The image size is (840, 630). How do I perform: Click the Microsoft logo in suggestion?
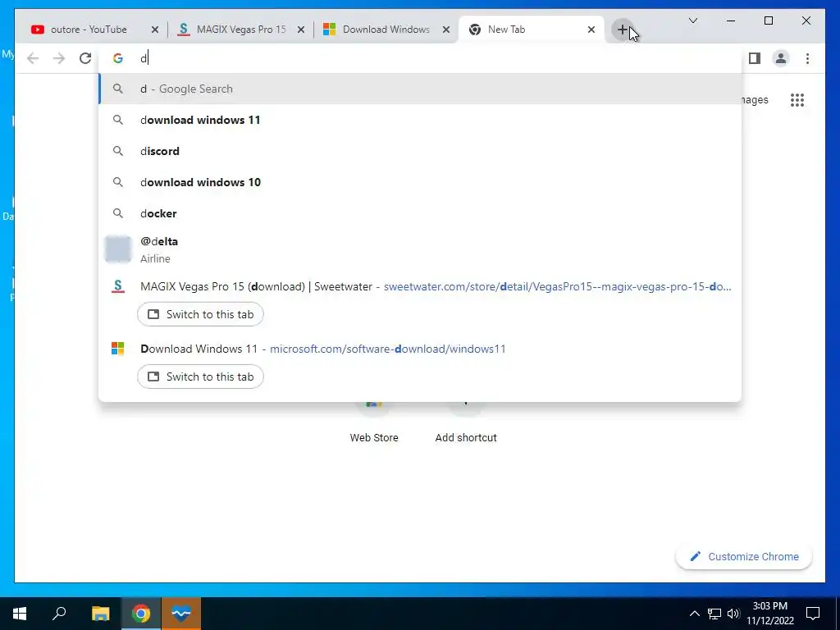(118, 349)
